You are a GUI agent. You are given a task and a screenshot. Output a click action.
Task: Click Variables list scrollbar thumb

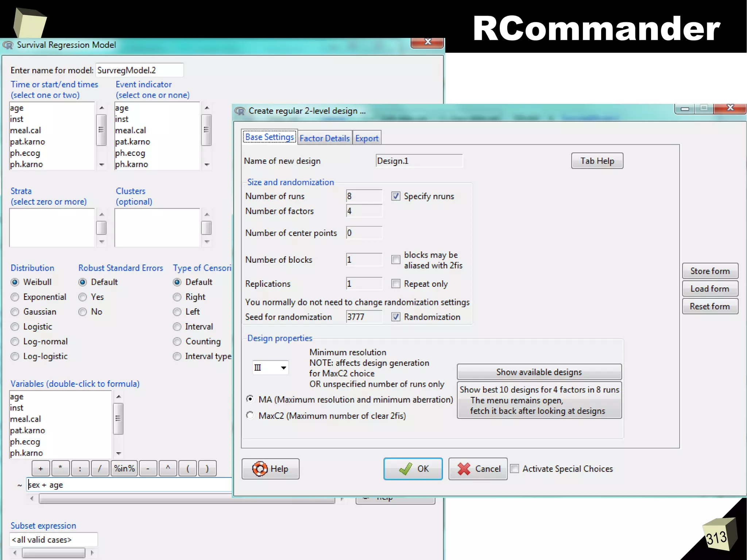pos(118,418)
